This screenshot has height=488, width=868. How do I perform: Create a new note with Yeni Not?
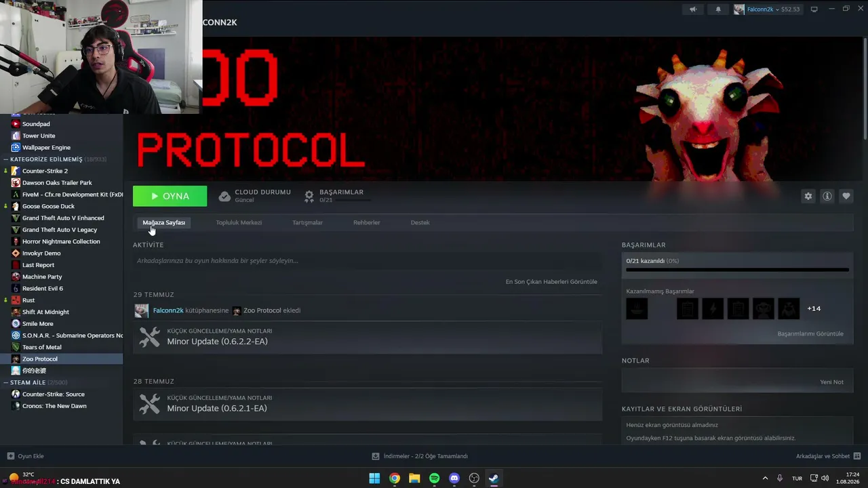click(831, 382)
